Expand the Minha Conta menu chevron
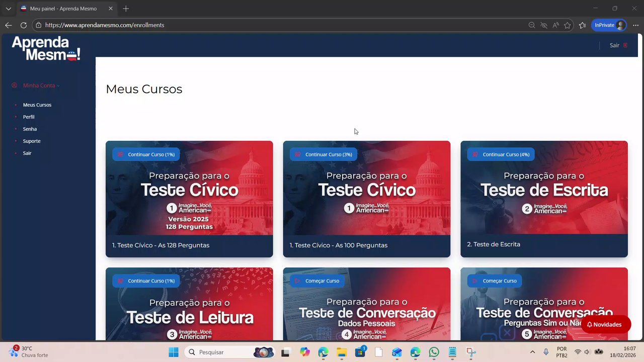The width and height of the screenshot is (644, 362). point(58,86)
